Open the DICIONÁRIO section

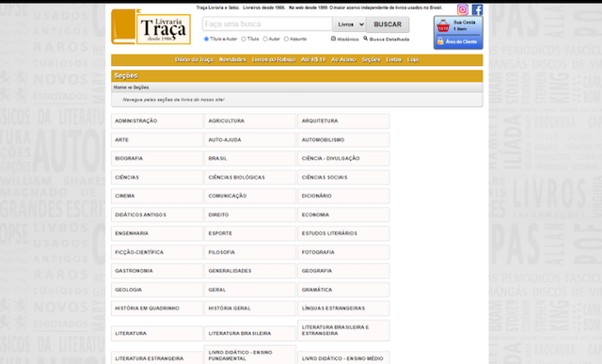[x=343, y=196]
